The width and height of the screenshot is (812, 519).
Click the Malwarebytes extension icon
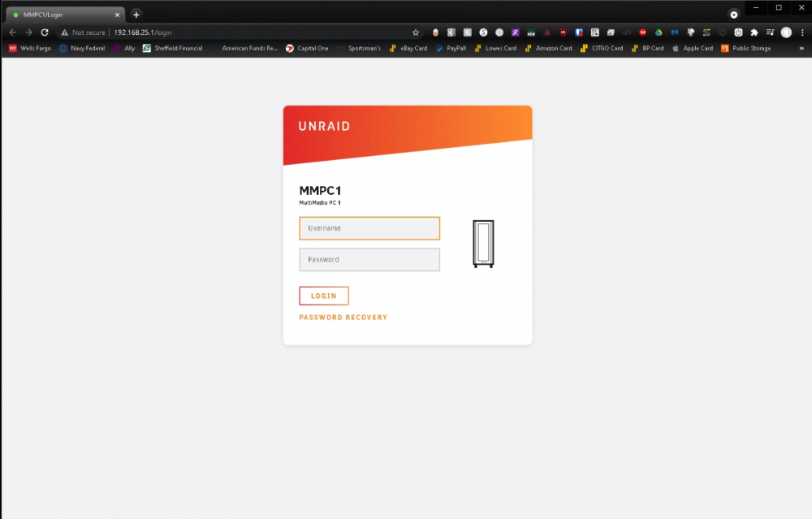[675, 32]
